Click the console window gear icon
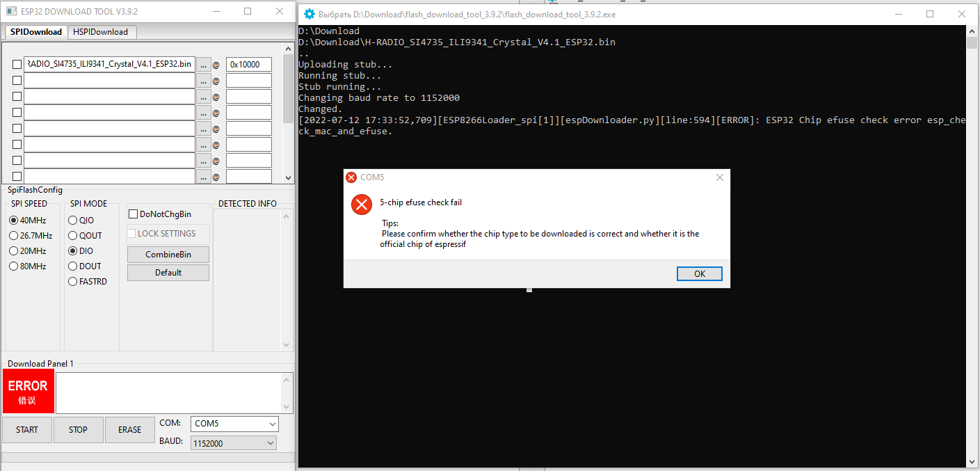Screen dimensions: 980x471 pyautogui.click(x=310, y=14)
